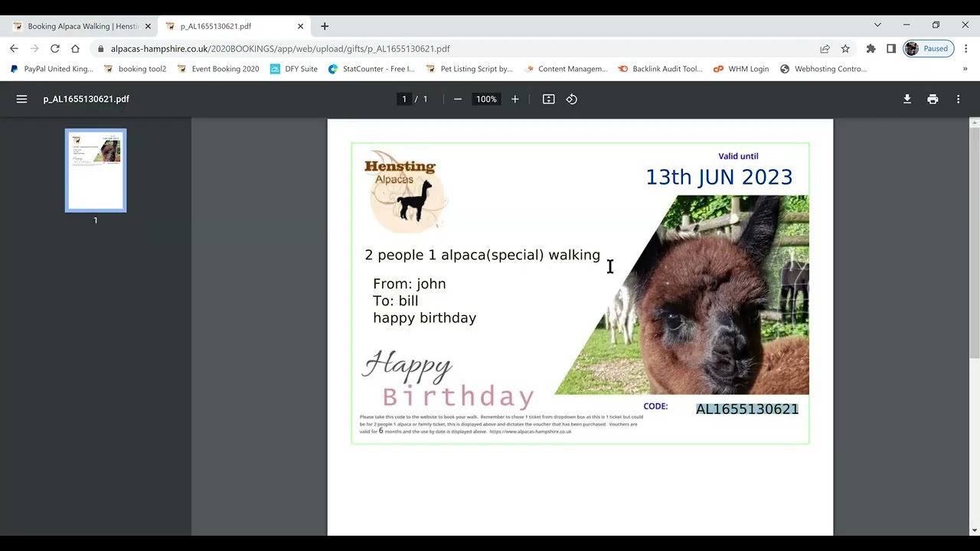Open Event Booking 2020 bookmark
980x551 pixels.
coord(218,69)
